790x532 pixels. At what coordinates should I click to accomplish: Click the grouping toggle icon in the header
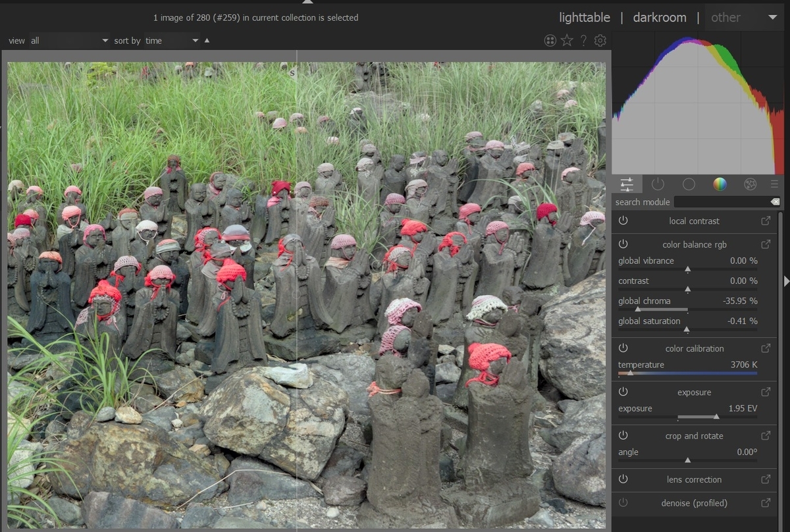(550, 41)
